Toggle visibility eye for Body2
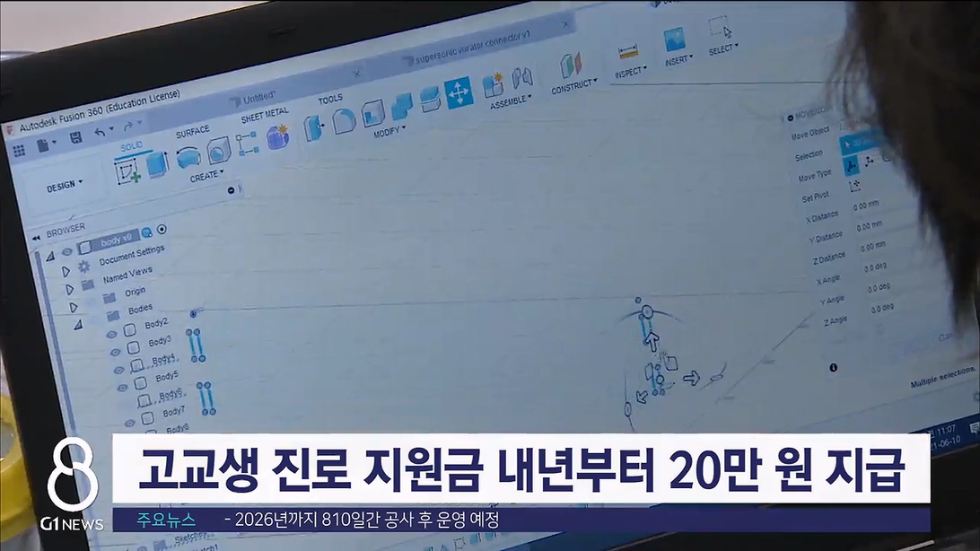 (112, 334)
